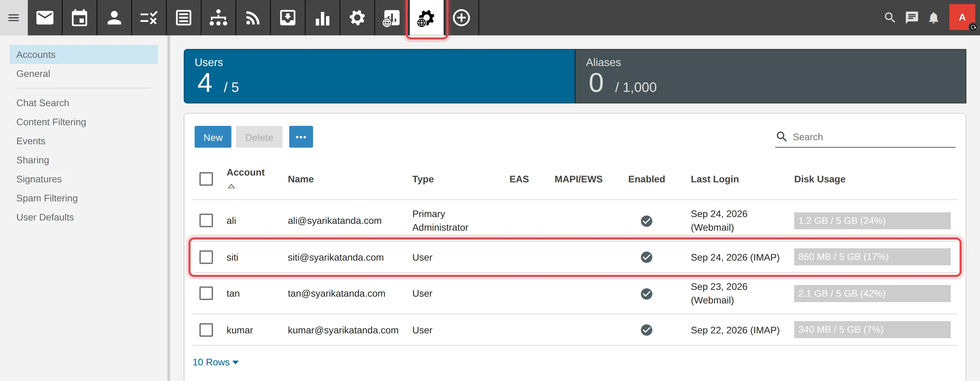Open Chat Search in the sidebar
The height and width of the screenshot is (381, 980).
pos(43,103)
